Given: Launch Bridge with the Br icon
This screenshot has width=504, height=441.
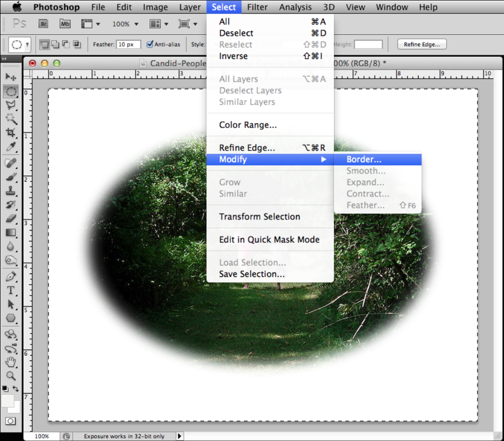Looking at the screenshot, I should click(x=43, y=23).
